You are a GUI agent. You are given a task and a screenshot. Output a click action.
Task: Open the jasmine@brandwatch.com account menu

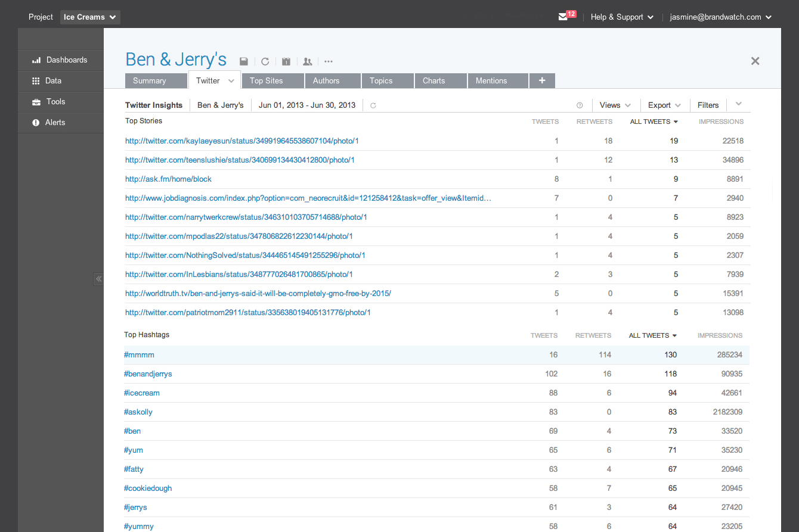point(721,17)
